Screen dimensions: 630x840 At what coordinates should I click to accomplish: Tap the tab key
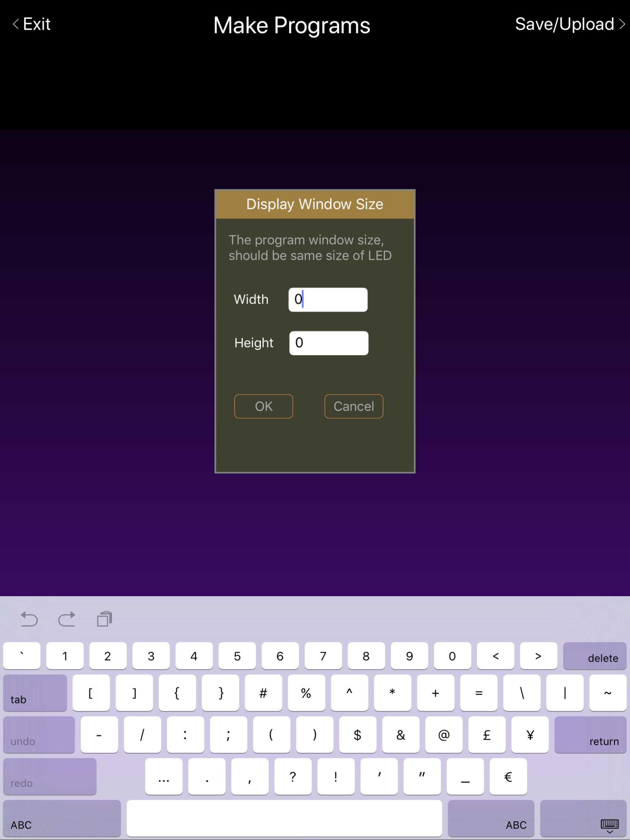(35, 693)
